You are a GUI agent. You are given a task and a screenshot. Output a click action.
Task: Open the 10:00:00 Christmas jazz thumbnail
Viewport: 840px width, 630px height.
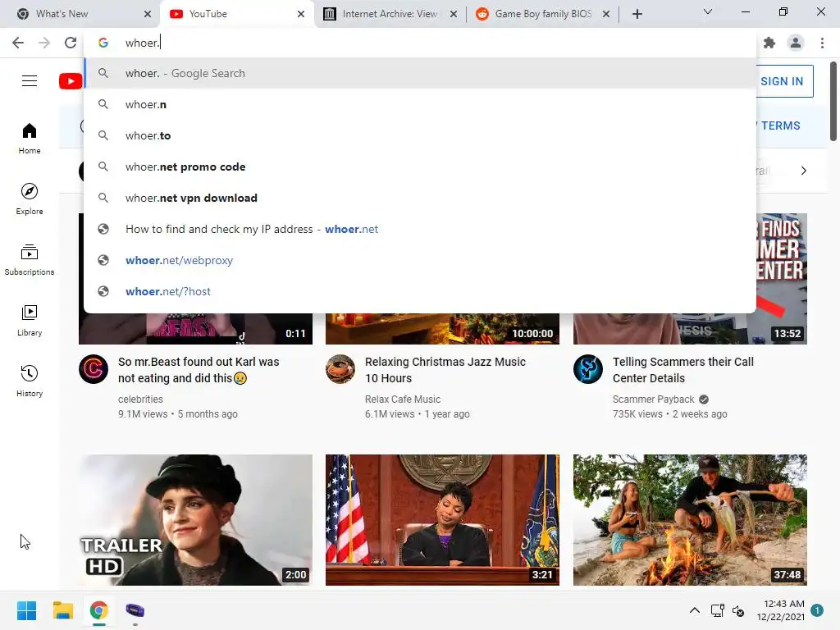click(x=442, y=329)
